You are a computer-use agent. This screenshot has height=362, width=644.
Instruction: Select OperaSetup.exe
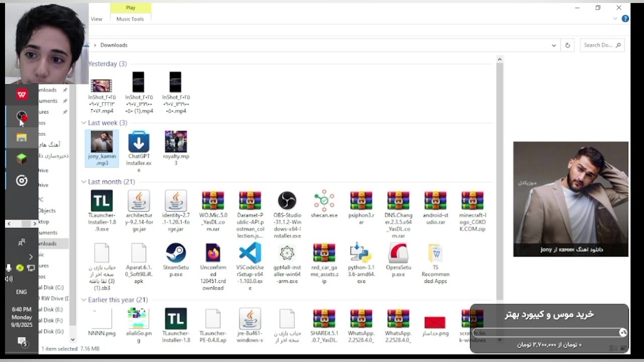[x=398, y=260]
